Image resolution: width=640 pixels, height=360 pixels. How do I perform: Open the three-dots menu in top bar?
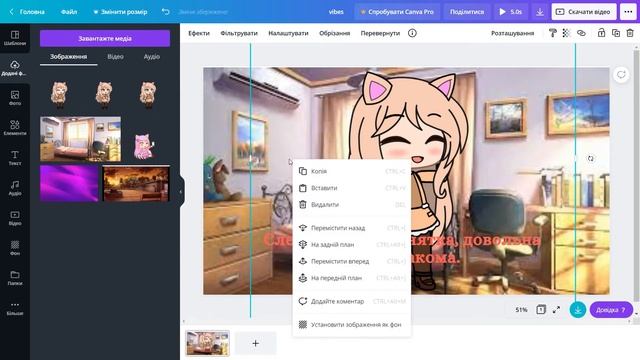(x=628, y=12)
